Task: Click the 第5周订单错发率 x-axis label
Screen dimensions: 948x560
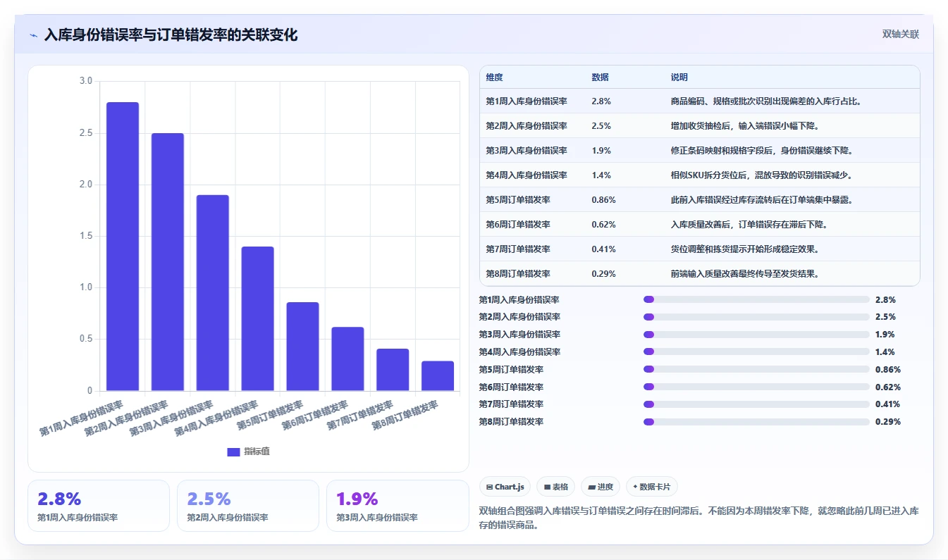Action: [x=270, y=416]
